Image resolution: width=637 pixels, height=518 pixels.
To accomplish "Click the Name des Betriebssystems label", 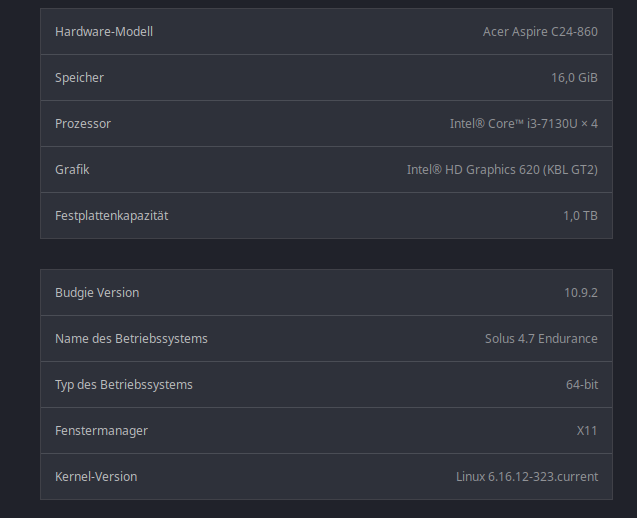I will (x=131, y=338).
